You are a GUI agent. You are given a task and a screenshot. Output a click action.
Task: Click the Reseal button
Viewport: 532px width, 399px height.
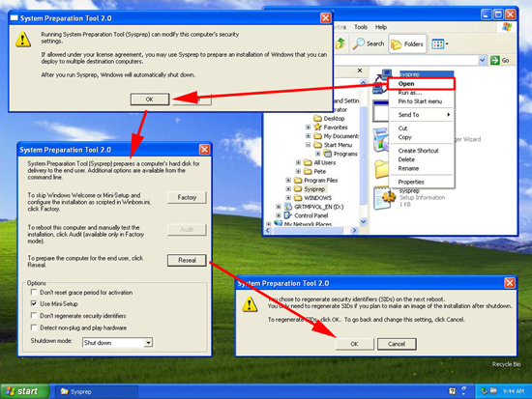(x=187, y=260)
